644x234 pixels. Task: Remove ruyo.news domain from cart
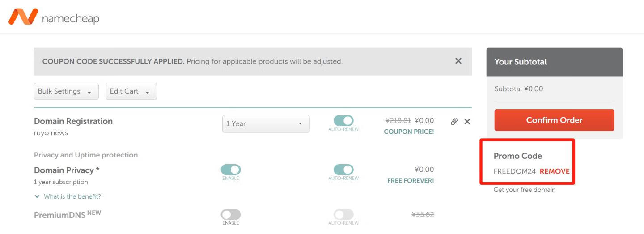click(467, 122)
